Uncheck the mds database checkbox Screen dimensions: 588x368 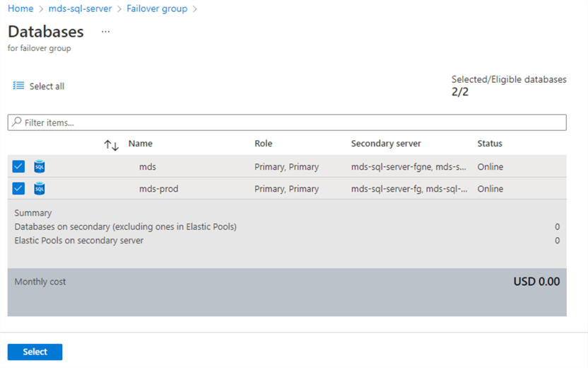pyautogui.click(x=18, y=166)
